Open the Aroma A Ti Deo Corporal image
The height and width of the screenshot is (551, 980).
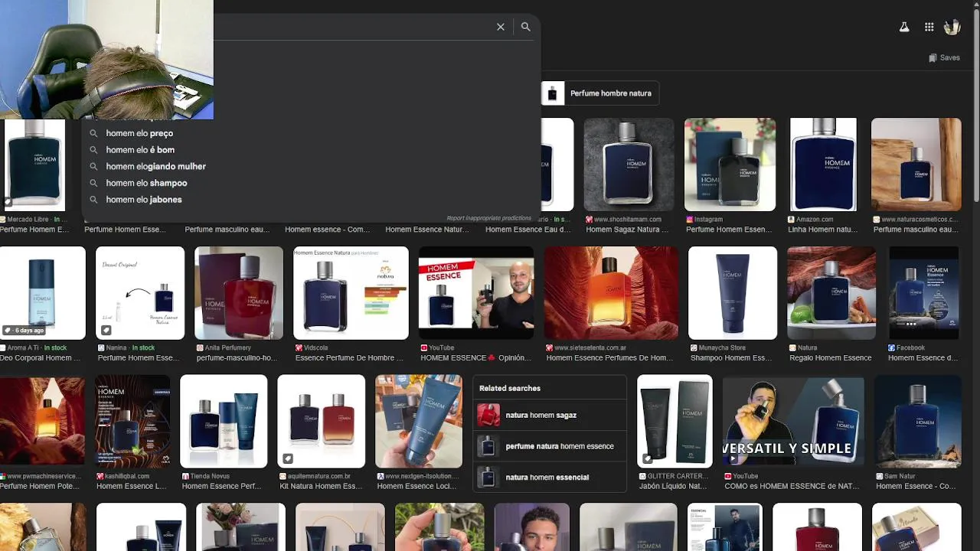point(43,293)
